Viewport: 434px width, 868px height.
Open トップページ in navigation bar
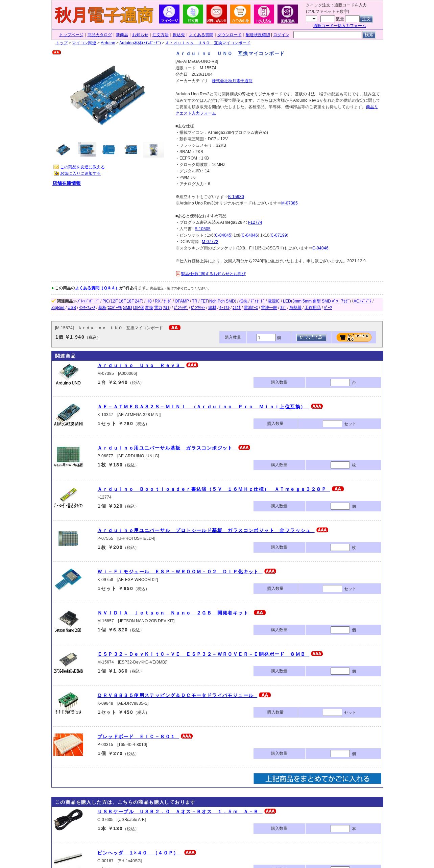pos(71,35)
